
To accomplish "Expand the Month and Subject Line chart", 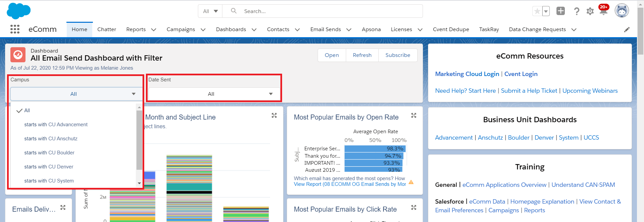I will coord(274,116).
